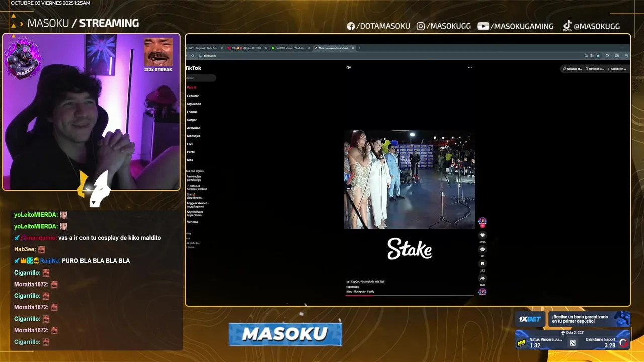Click Natus Vincere odds 1.32
Viewport: 644px width, 362px height.
point(535,345)
